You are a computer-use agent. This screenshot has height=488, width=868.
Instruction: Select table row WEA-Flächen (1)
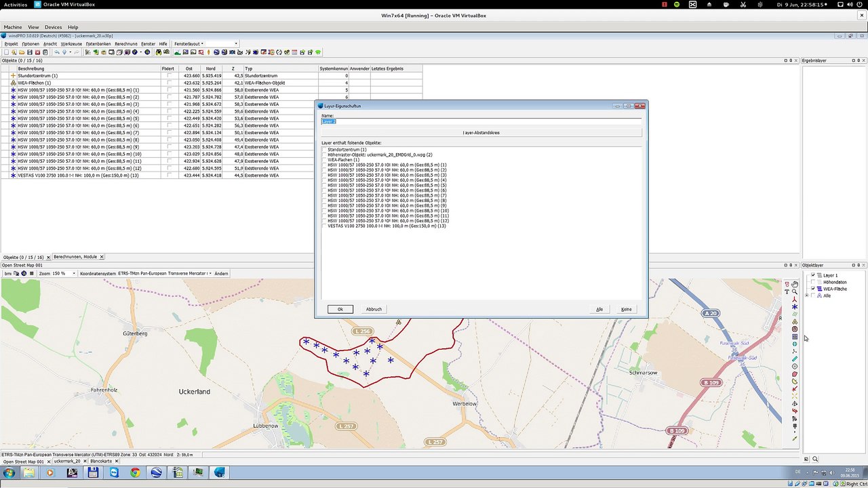(x=210, y=83)
